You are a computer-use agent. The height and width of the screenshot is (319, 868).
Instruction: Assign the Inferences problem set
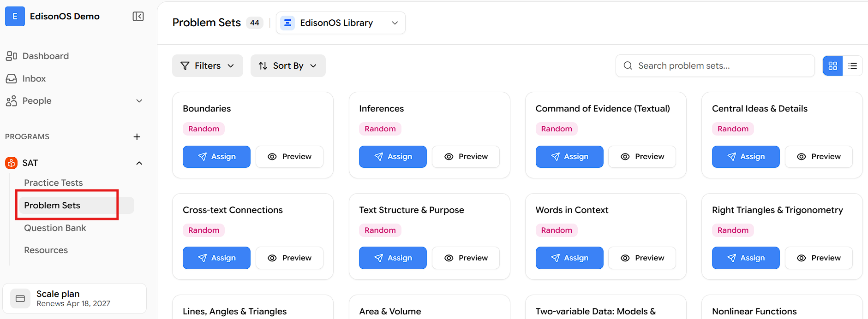click(x=393, y=157)
